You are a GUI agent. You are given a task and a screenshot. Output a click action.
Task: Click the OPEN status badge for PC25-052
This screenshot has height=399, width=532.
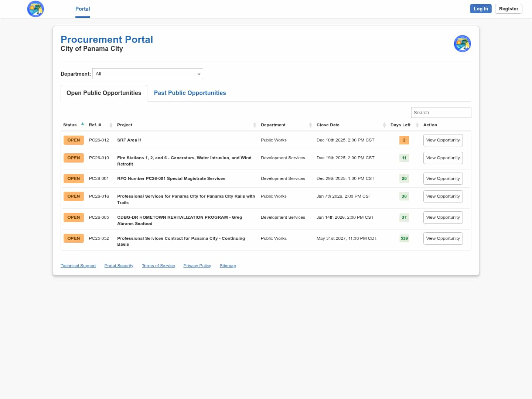[x=74, y=239]
